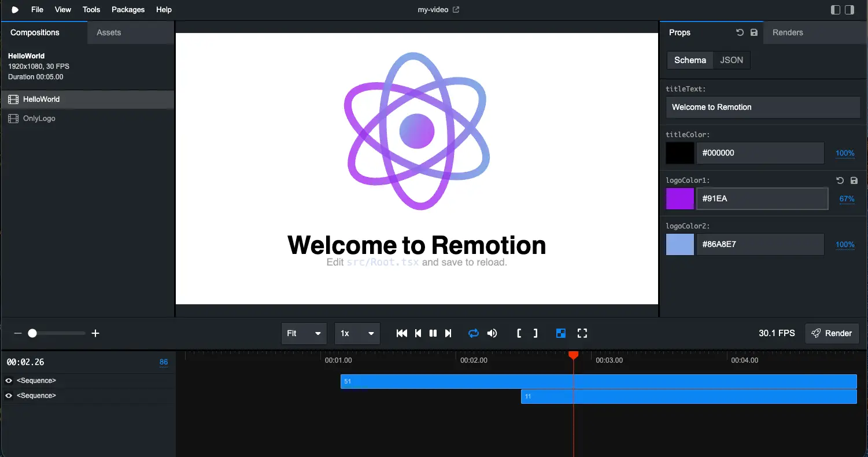
Task: Click the titleText input field
Action: coord(763,107)
